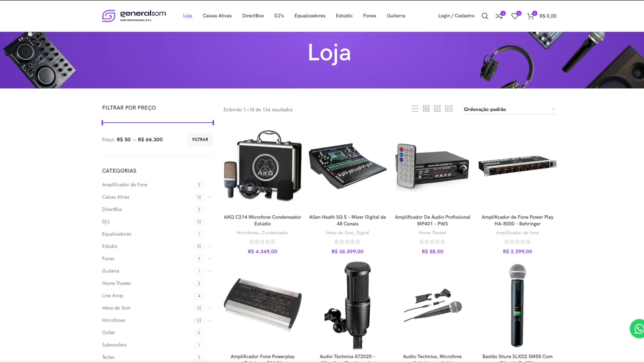This screenshot has height=362, width=644.
Task: Open the compare products icon
Action: [x=499, y=16]
